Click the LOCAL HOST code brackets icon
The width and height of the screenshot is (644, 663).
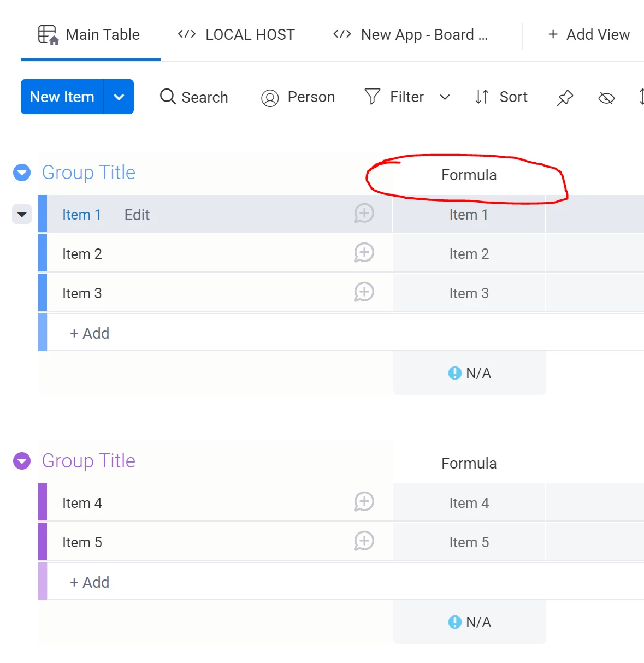coord(187,34)
